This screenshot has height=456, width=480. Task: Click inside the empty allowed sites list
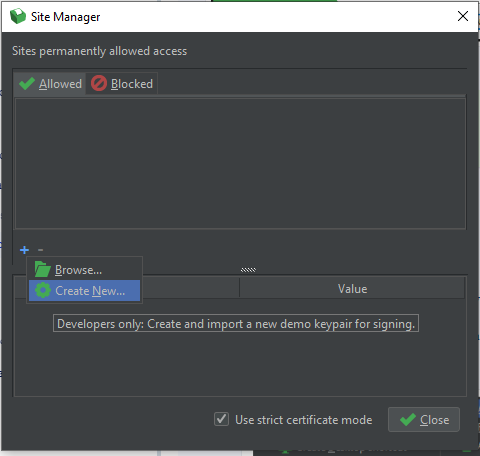coord(240,163)
